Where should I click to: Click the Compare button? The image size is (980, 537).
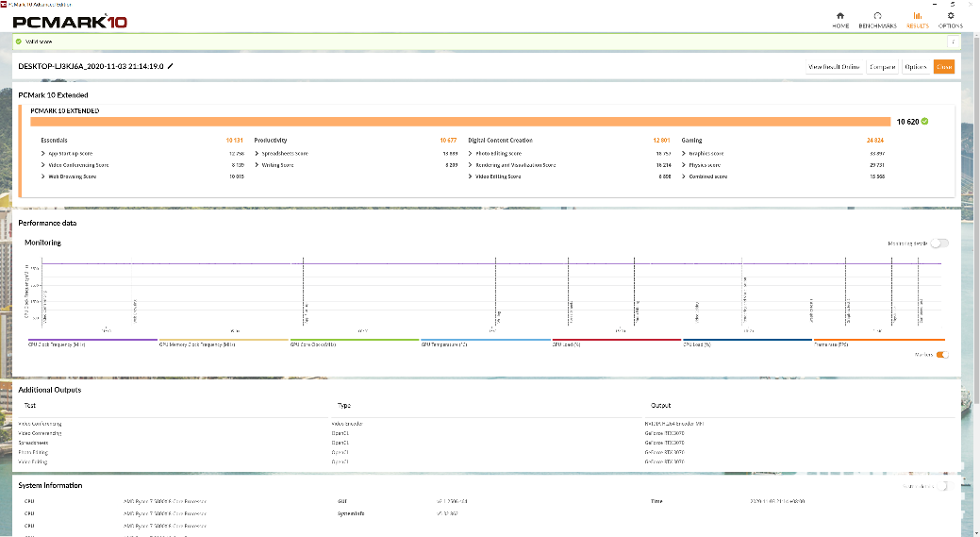883,67
